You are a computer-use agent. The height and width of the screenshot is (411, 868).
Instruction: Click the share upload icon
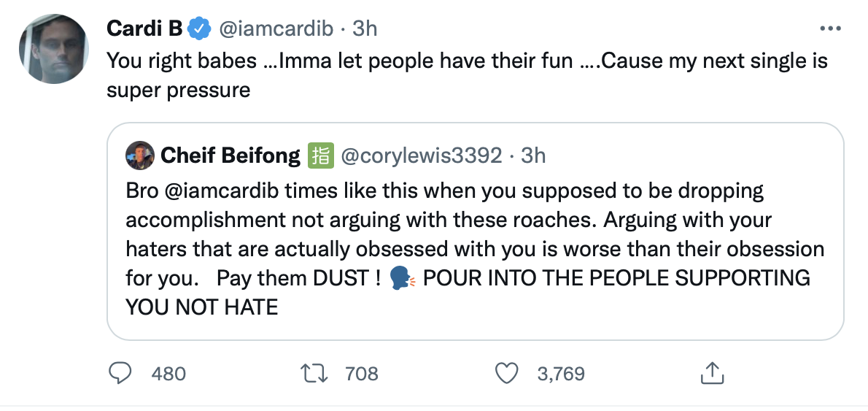tap(710, 374)
